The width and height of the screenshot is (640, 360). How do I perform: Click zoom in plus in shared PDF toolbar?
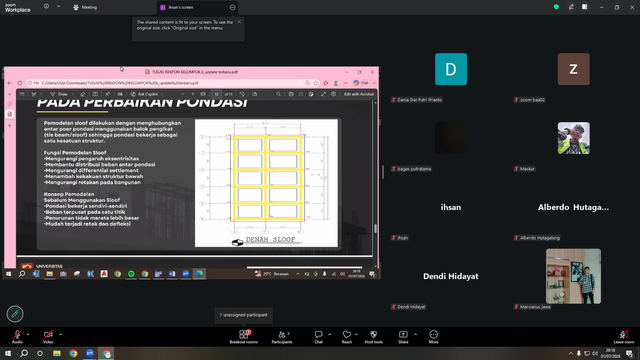193,94
